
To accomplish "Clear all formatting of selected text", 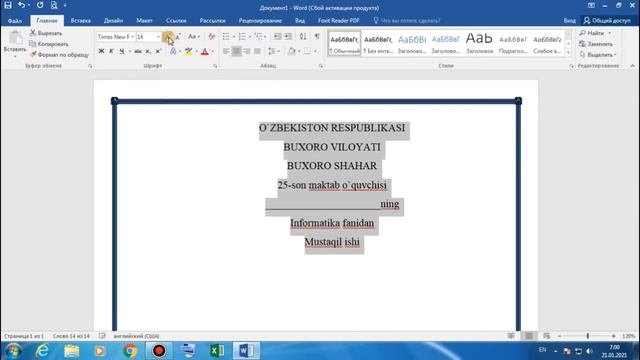I will coord(211,37).
